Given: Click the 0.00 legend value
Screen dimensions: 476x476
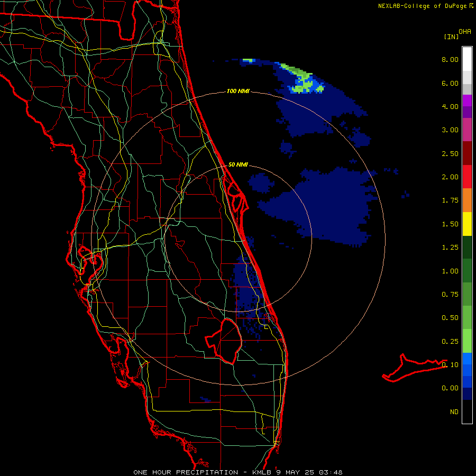Looking at the screenshot, I should [450, 388].
